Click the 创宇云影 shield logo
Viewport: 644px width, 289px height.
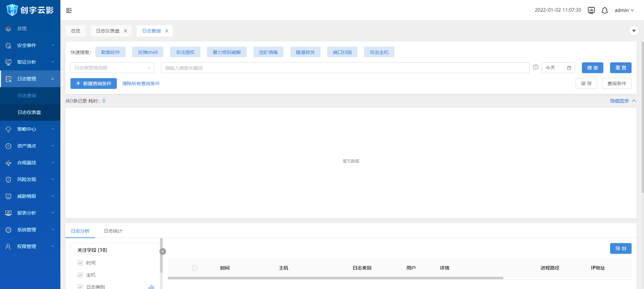point(12,10)
